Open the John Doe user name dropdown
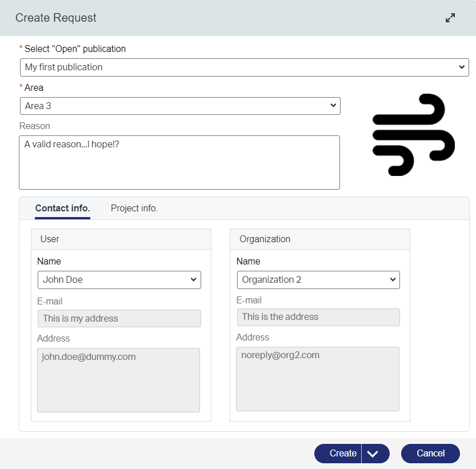The image size is (476, 469). pyautogui.click(x=119, y=280)
